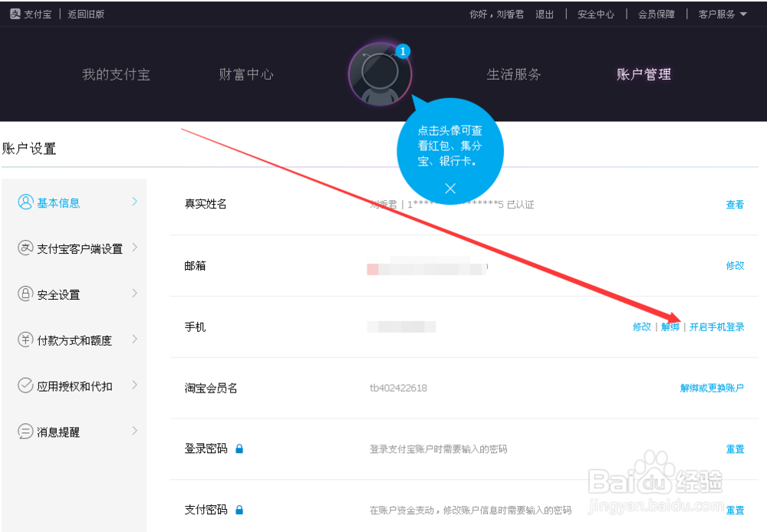The image size is (767, 532).
Task: Click Taobao member name tb402422618
Action: pos(398,388)
